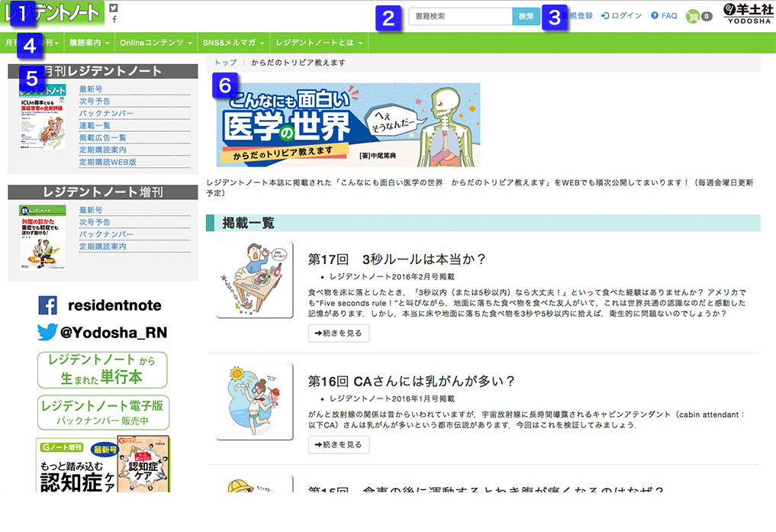Expand the Onlineコンテンツ dropdown menu
The height and width of the screenshot is (532, 776).
[x=156, y=43]
